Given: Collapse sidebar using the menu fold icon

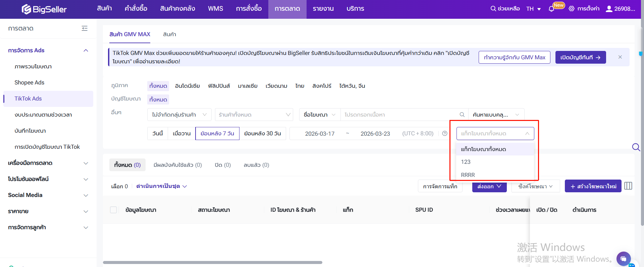Looking at the screenshot, I should coord(85,28).
